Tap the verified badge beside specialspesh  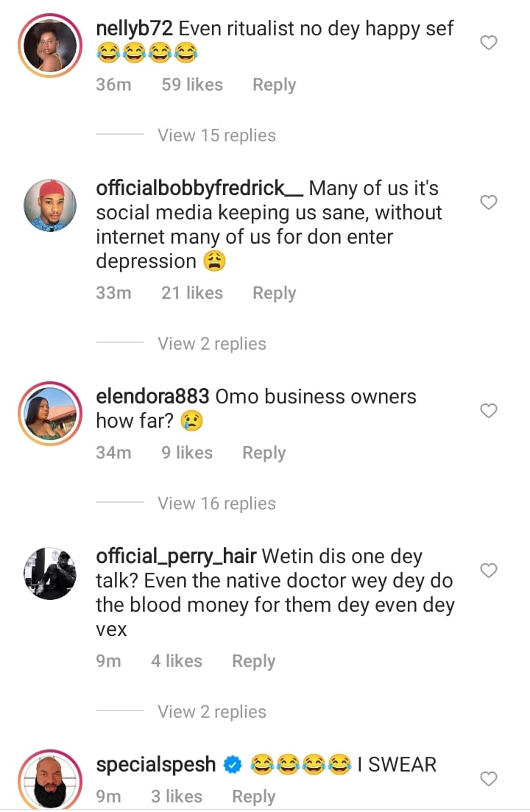coord(232,766)
